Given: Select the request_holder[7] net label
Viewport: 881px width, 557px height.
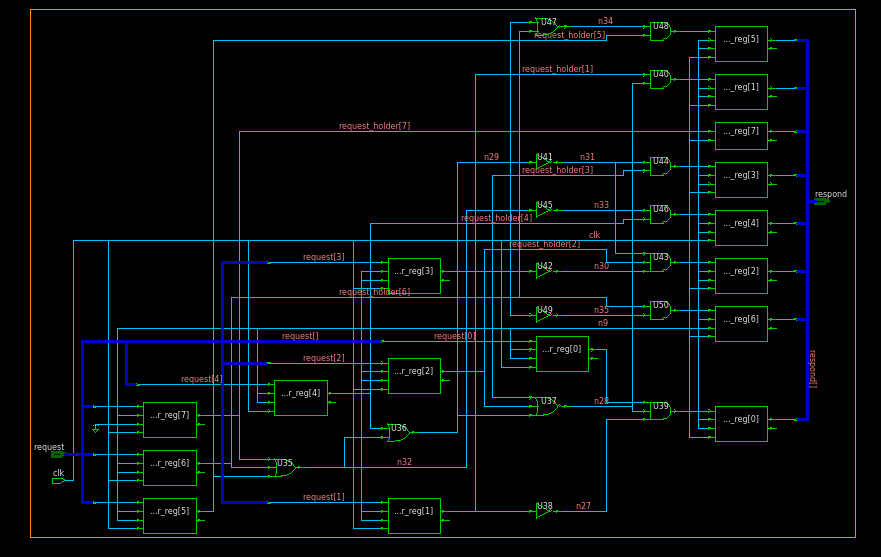Looking at the screenshot, I should 374,126.
